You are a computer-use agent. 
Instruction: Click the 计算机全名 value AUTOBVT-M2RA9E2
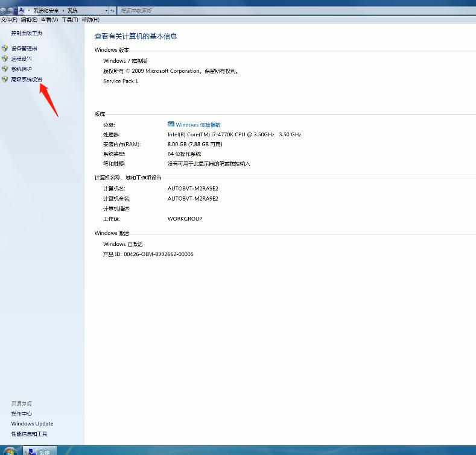click(x=193, y=199)
